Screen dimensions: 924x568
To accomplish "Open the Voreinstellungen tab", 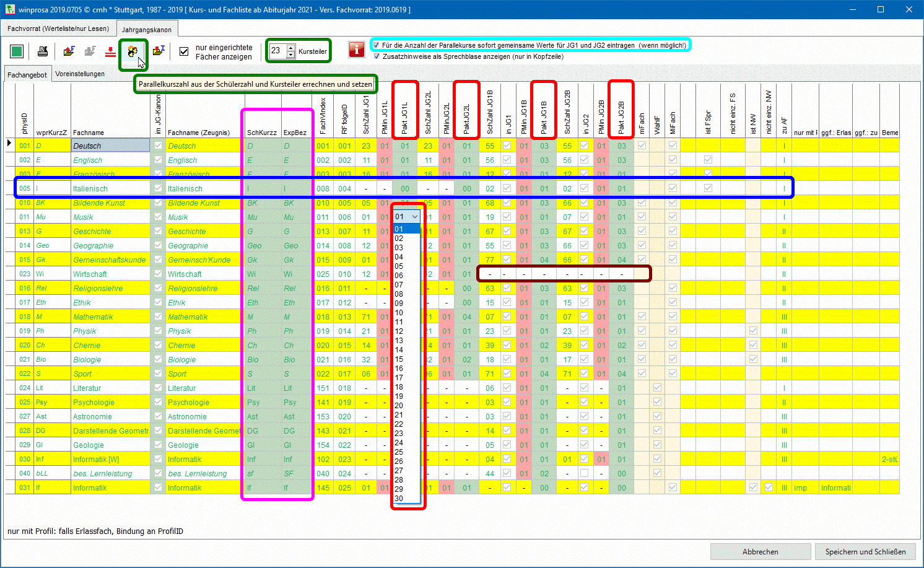I will pos(80,74).
